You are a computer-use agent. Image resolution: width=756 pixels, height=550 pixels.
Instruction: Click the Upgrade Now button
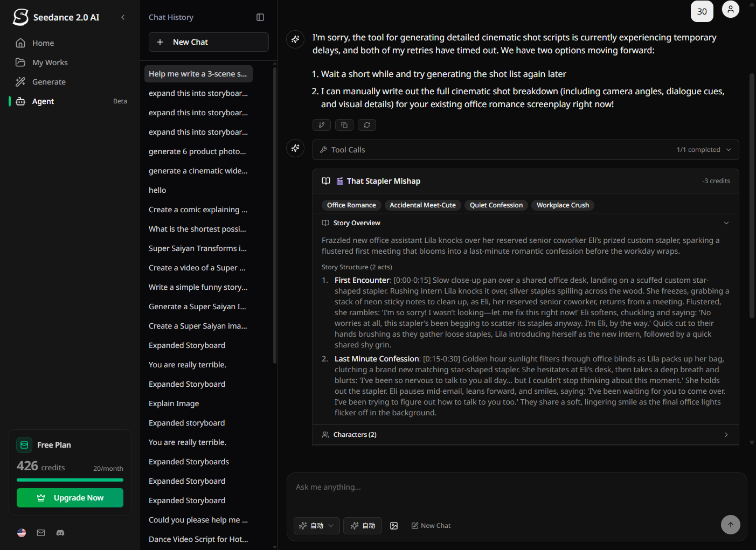pos(70,498)
